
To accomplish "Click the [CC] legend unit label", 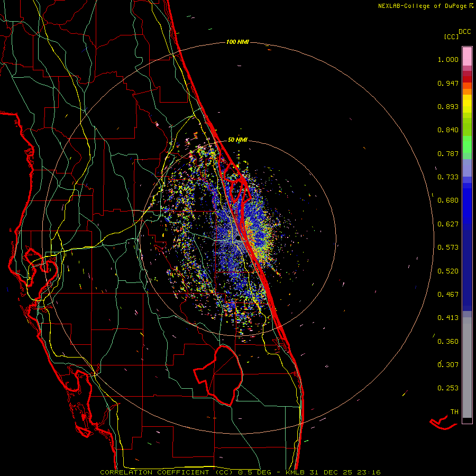I will 452,36.
